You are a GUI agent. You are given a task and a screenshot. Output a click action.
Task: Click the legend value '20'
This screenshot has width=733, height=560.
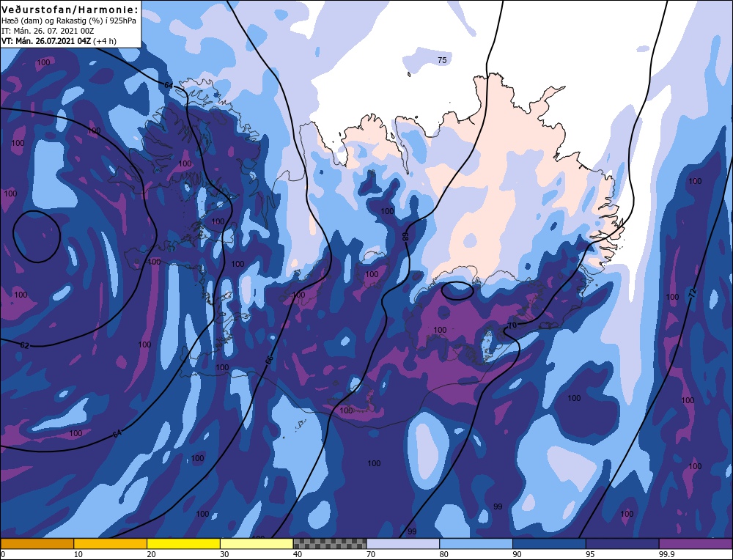pos(152,554)
